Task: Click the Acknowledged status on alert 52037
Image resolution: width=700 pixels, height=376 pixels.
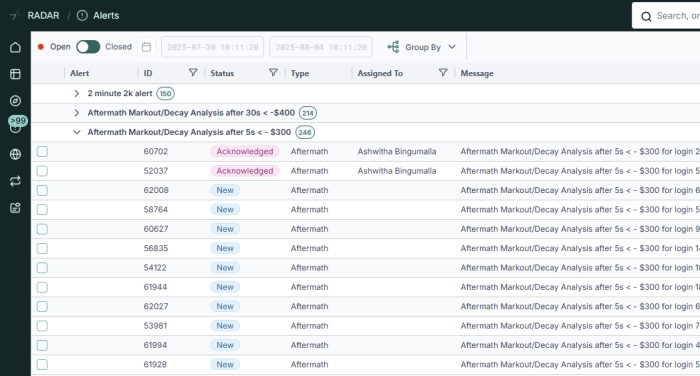Action: (245, 171)
